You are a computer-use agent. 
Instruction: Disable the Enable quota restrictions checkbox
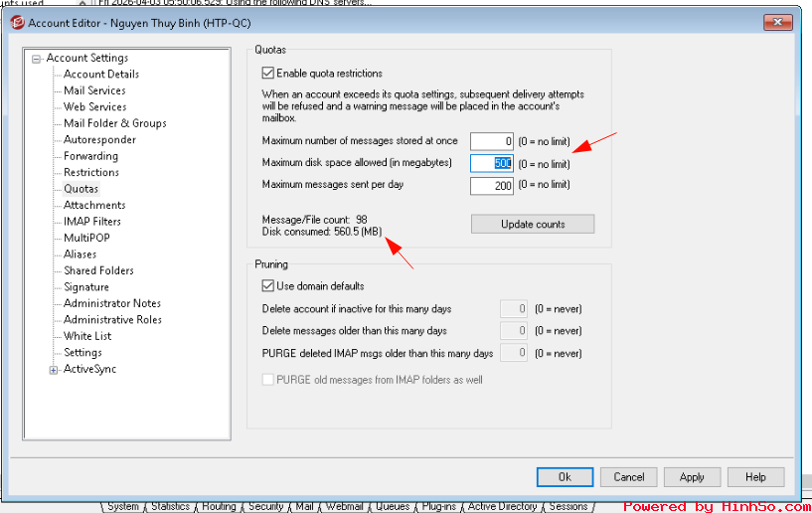[268, 73]
